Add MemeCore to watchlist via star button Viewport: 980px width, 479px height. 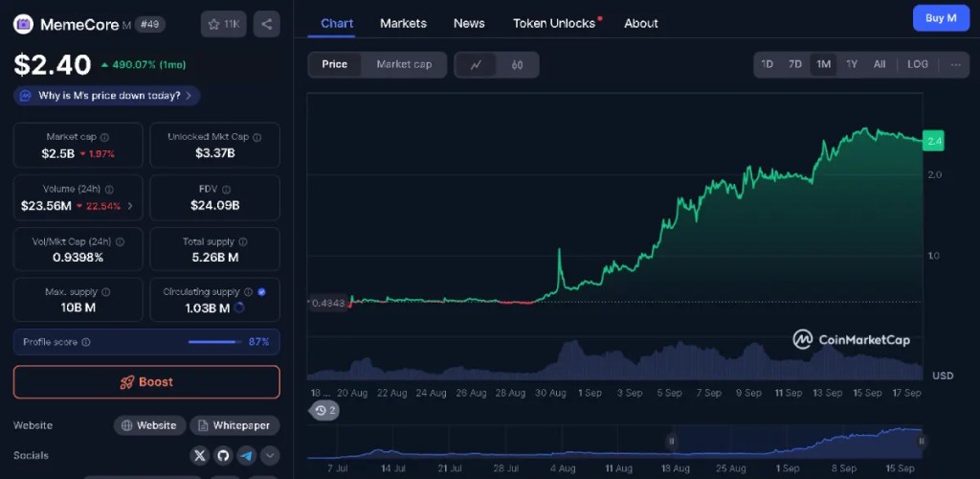click(224, 24)
